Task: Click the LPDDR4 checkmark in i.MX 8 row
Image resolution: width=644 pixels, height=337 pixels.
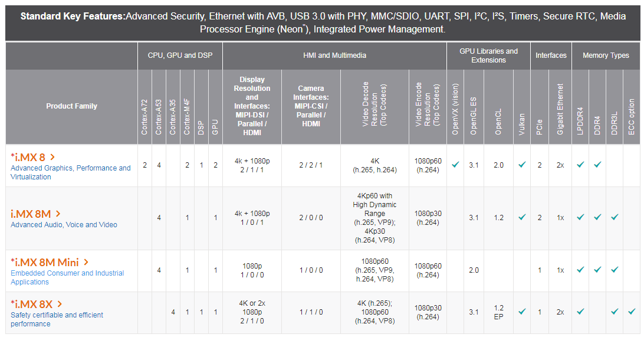Action: pyautogui.click(x=580, y=165)
